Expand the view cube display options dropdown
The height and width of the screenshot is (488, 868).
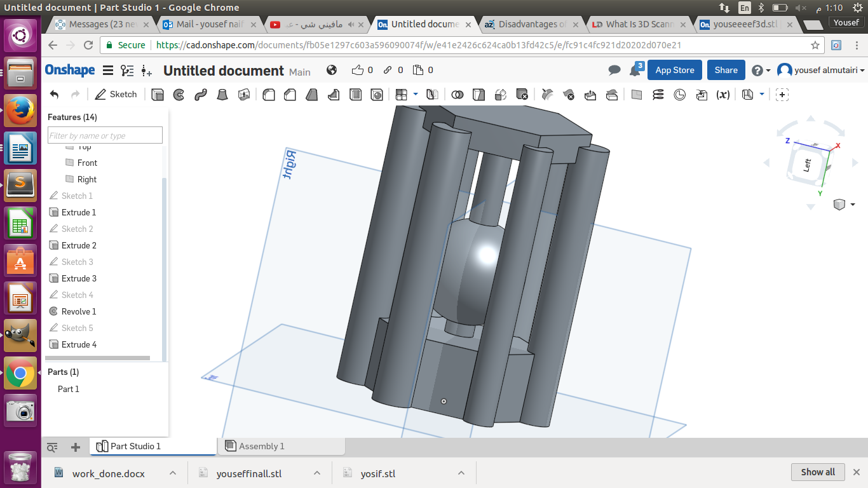click(853, 205)
